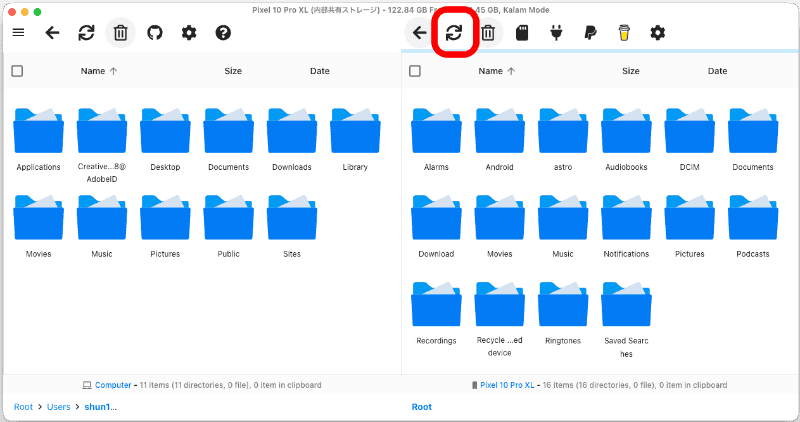
Task: Click the trash delete icon in the Computer pane
Action: [x=120, y=33]
